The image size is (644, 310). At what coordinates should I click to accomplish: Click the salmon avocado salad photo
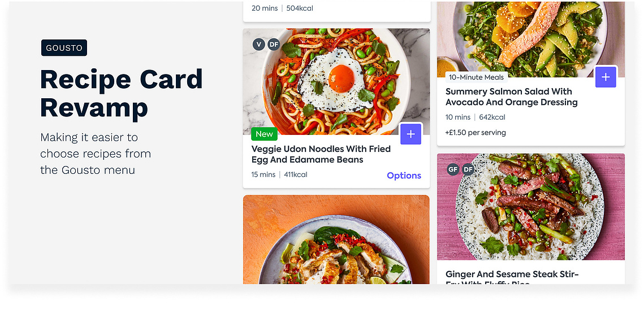coord(531,40)
